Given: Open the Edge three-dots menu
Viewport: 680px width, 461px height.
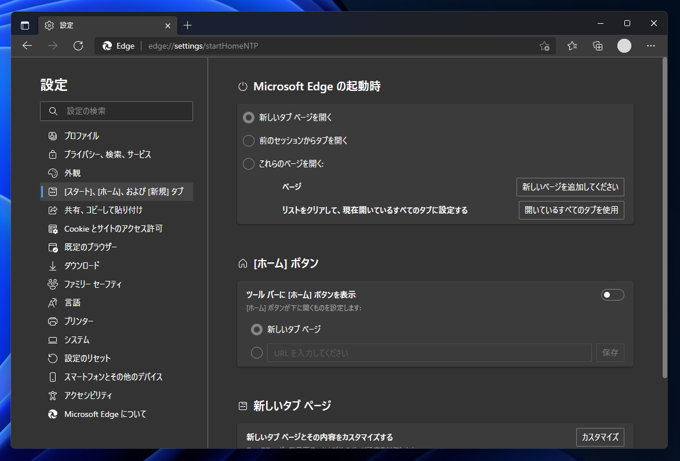Looking at the screenshot, I should [651, 46].
